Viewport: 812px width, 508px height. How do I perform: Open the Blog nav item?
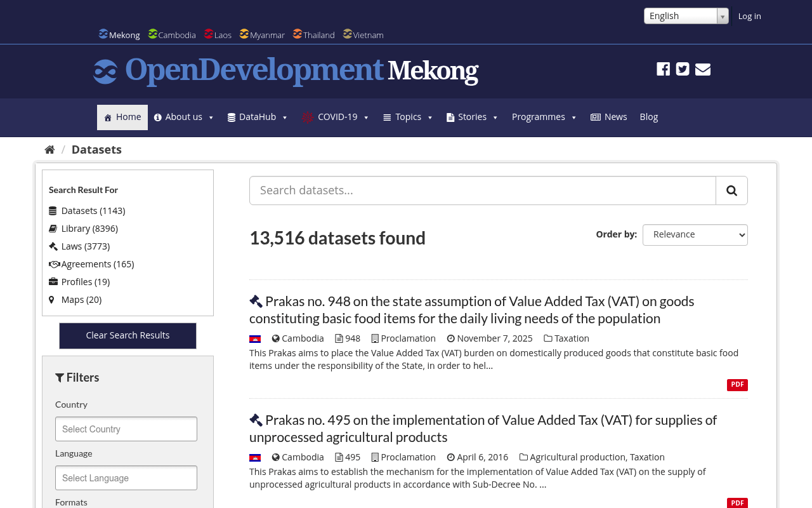(x=649, y=117)
